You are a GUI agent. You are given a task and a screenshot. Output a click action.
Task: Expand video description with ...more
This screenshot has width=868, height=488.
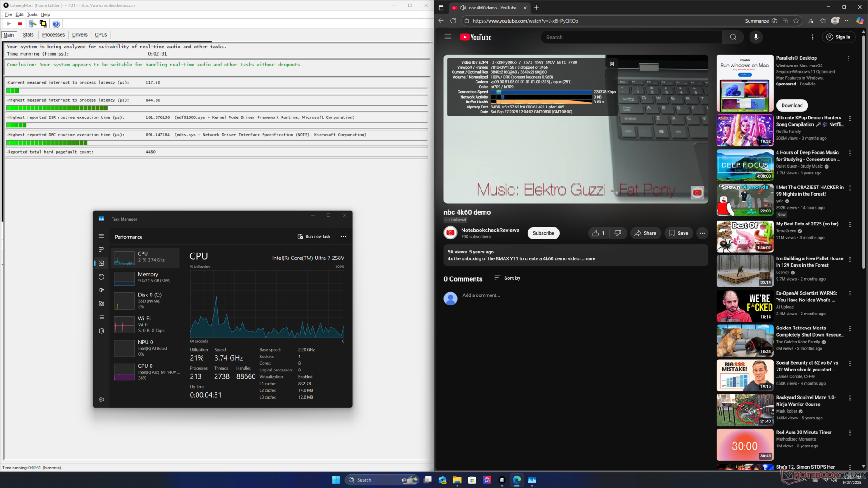(x=589, y=259)
